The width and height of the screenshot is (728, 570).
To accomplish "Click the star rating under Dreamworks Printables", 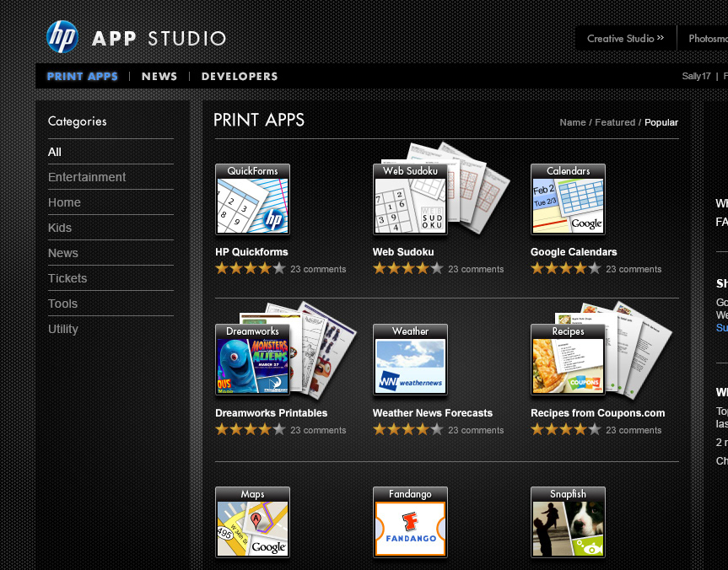I will pos(251,429).
